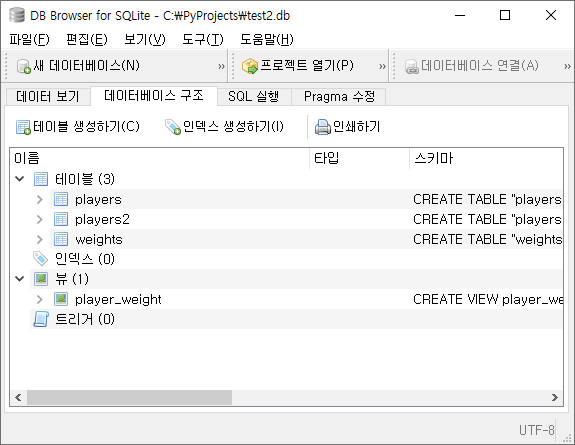Select the 인덱스 (0) row

(x=296, y=259)
